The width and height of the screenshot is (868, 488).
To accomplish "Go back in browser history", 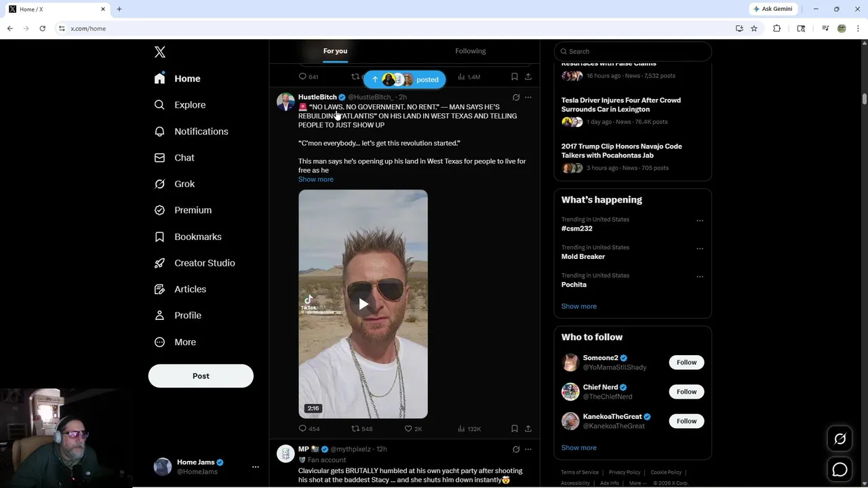I will pos(9,28).
